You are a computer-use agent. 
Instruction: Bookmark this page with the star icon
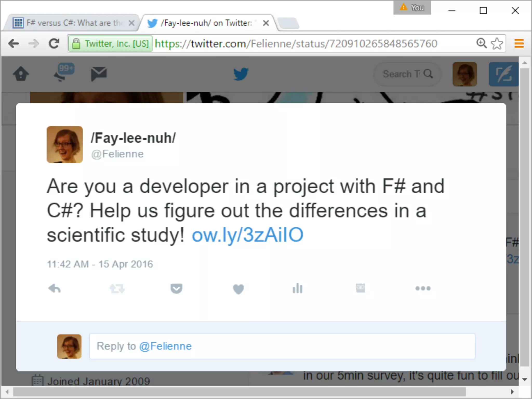[x=497, y=44]
